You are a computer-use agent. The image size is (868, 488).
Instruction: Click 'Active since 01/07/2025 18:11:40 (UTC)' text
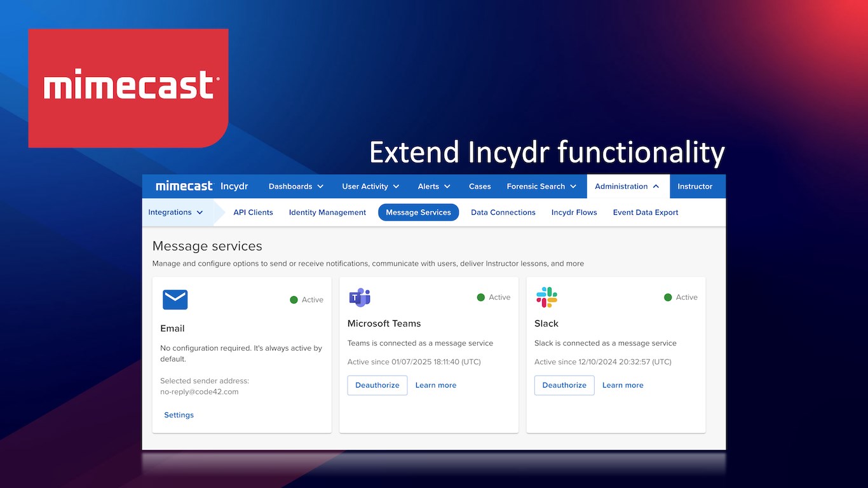click(414, 362)
